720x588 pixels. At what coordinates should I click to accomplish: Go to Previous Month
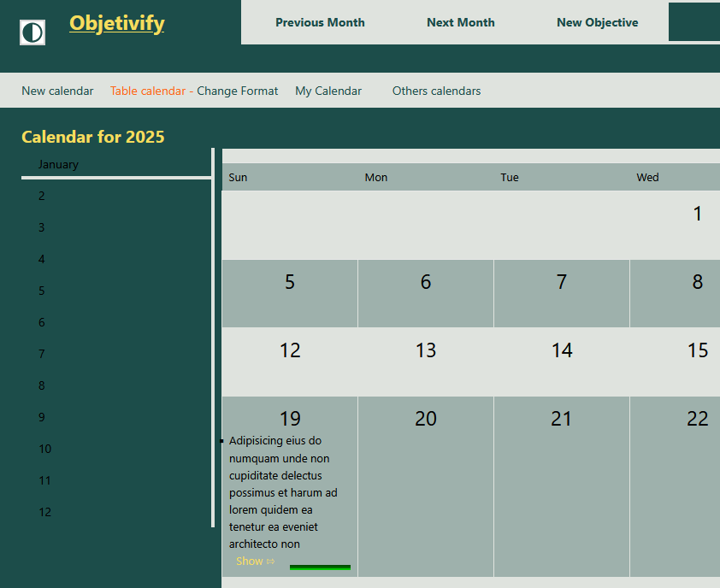coord(320,22)
